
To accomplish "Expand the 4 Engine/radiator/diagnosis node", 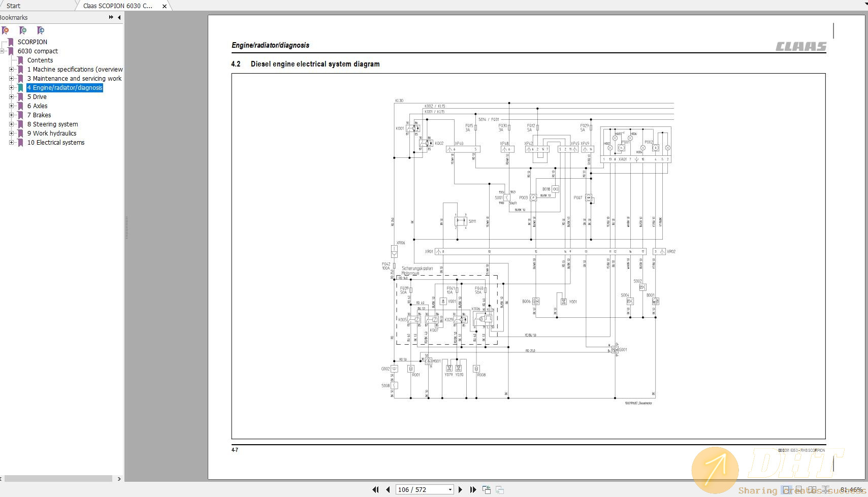I will 12,88.
